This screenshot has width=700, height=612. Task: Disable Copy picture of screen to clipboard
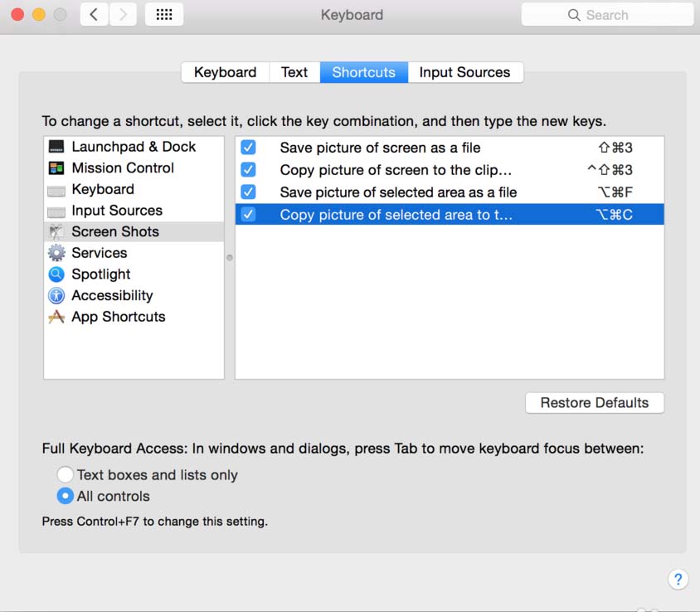point(248,170)
